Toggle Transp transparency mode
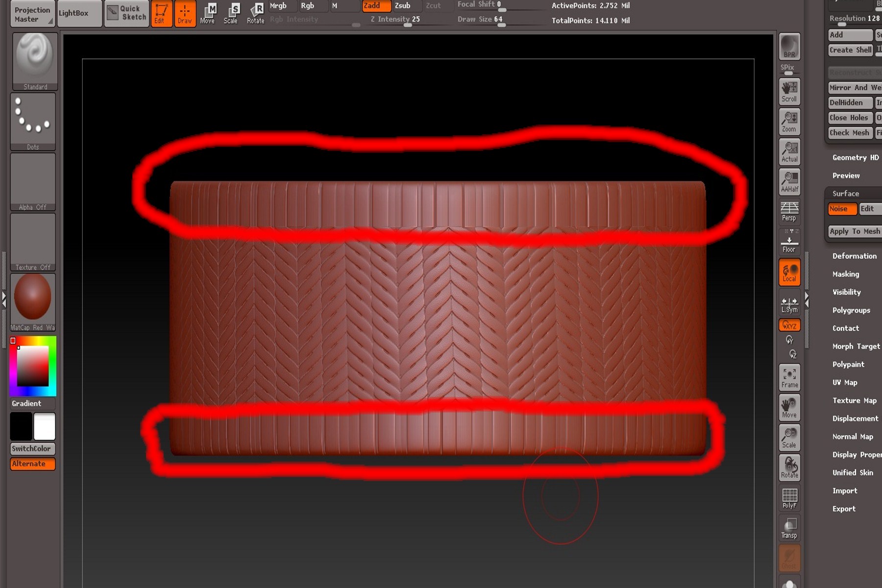Image resolution: width=882 pixels, height=588 pixels. coord(789,528)
